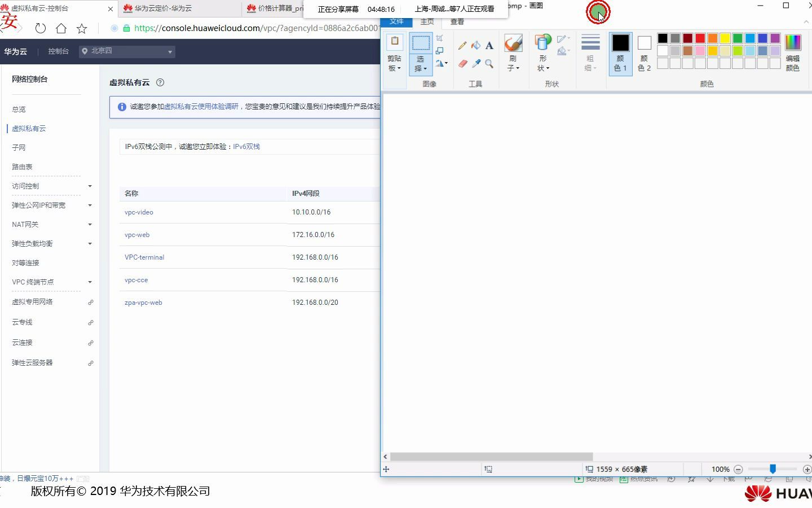Switch to the View (查看) ribbon tab
The height and width of the screenshot is (508, 812).
pos(457,21)
